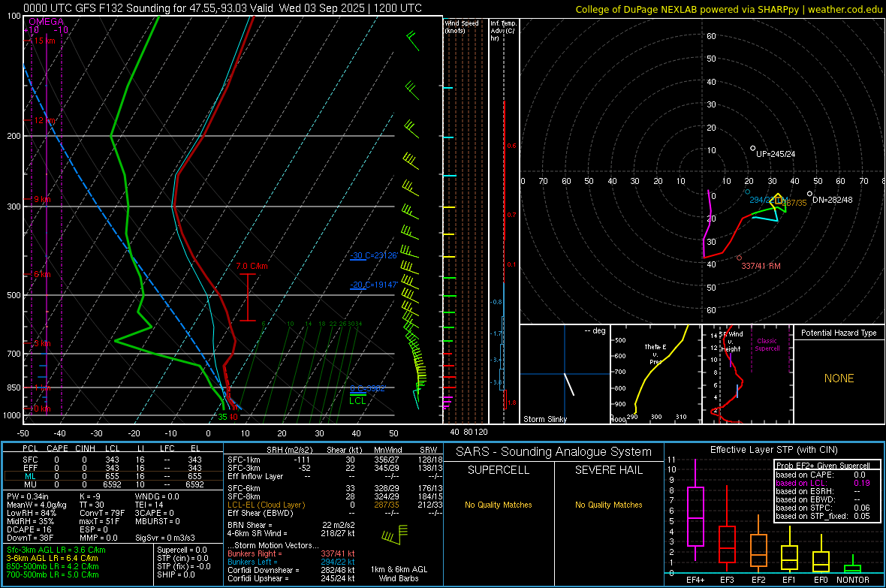This screenshot has height=588, width=886.
Task: Click the 'Inf. Temp. Adv.' panel header
Action: pyautogui.click(x=503, y=31)
